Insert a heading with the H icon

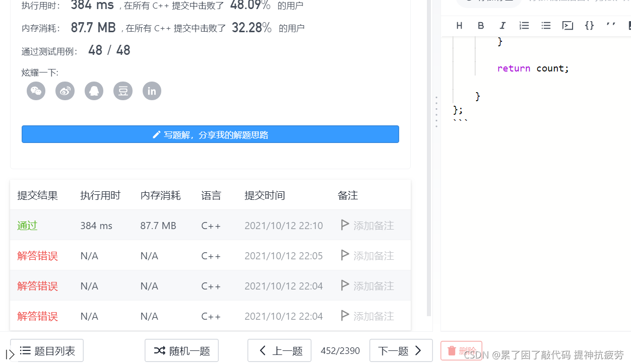click(x=459, y=26)
